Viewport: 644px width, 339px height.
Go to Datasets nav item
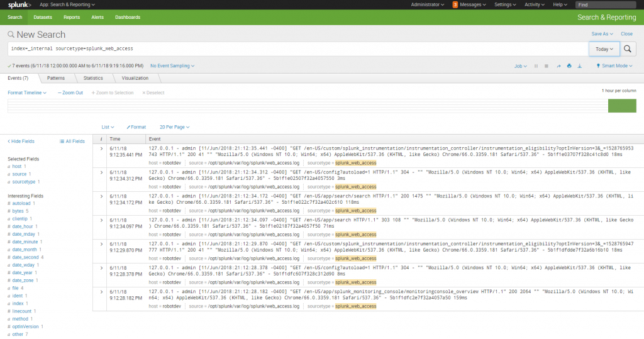pos(43,17)
